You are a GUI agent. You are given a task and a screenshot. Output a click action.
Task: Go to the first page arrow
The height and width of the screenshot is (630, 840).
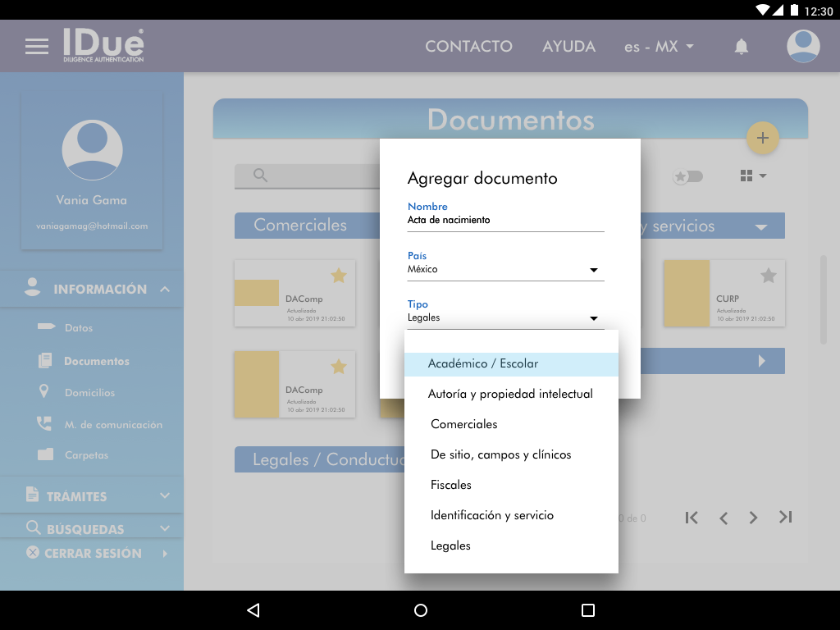pyautogui.click(x=692, y=518)
